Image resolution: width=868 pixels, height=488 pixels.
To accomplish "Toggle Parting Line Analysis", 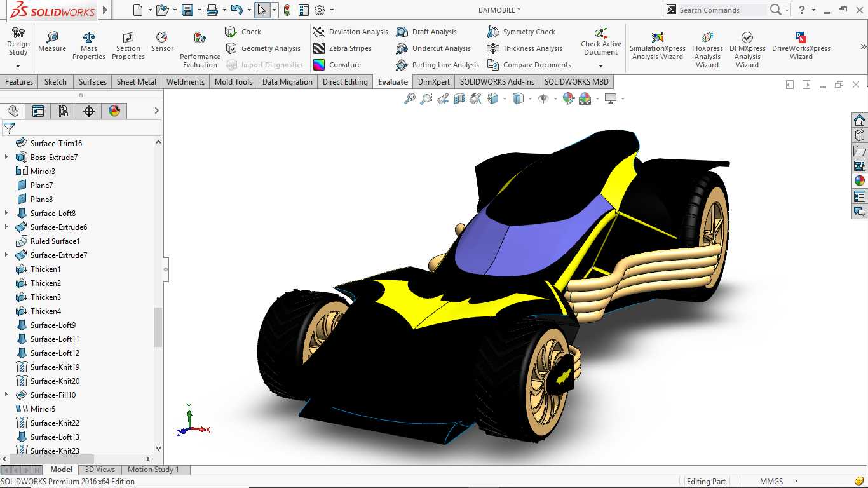I will point(437,65).
